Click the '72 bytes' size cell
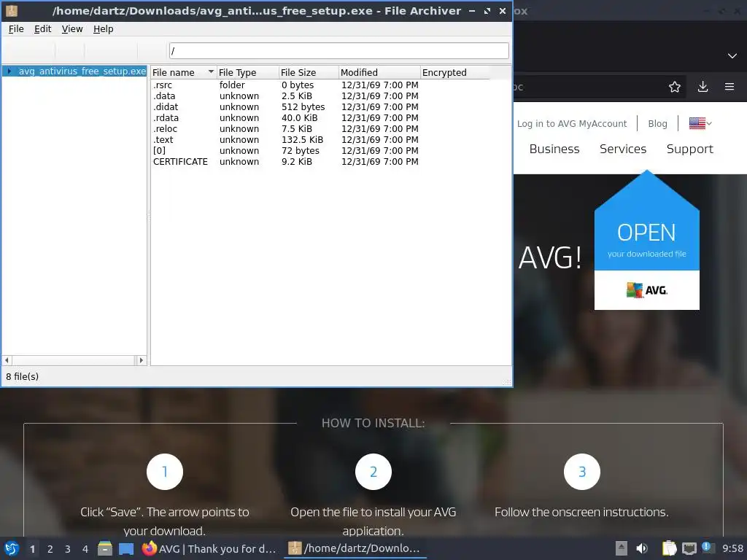The width and height of the screenshot is (747, 560). point(300,150)
